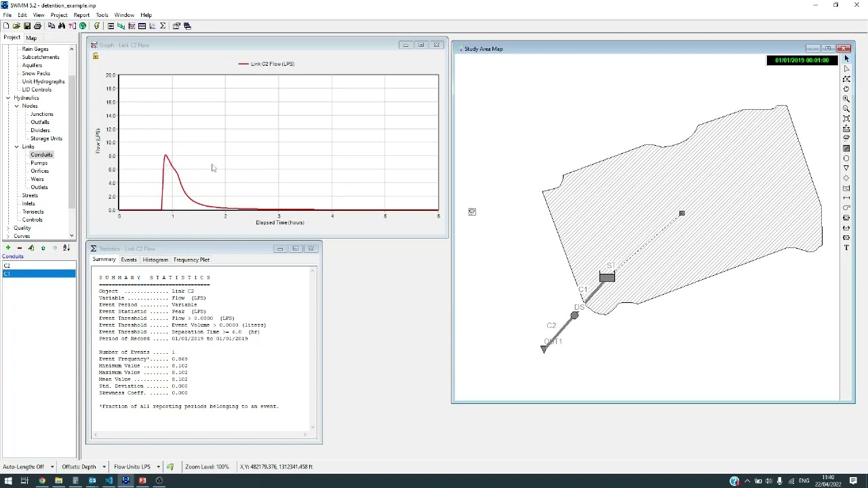Add outfall triangle tool
This screenshot has width=868, height=488.
(x=846, y=168)
